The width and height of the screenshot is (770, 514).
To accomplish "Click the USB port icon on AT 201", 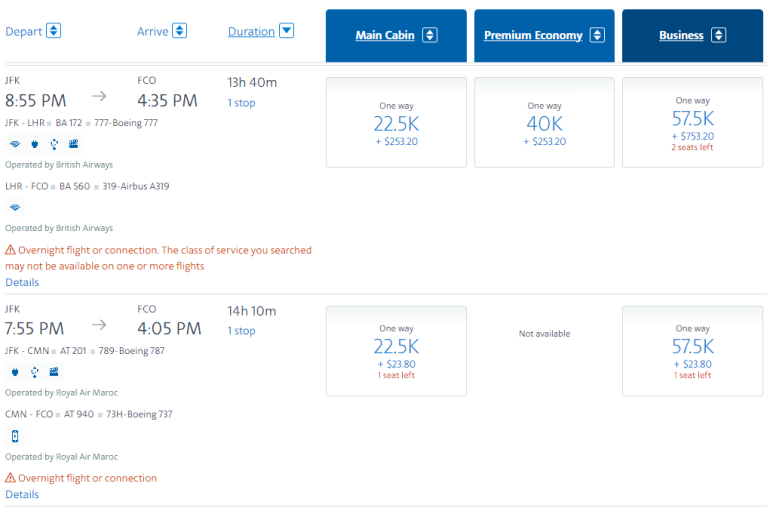I will (x=34, y=371).
